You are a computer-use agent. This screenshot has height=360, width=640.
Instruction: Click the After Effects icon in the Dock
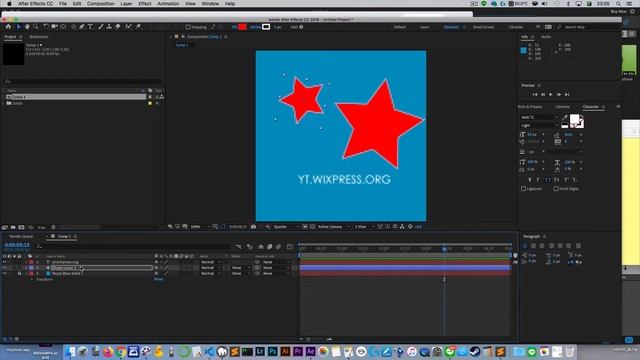tap(311, 351)
